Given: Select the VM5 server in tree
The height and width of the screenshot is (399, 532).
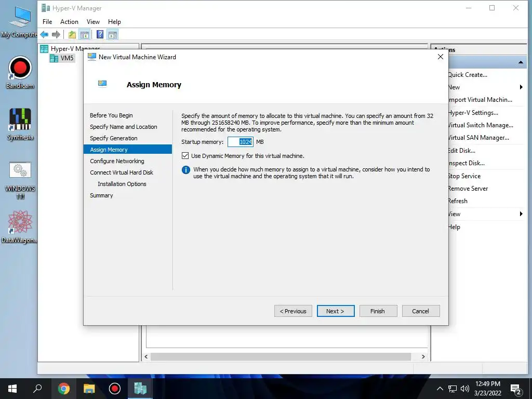Looking at the screenshot, I should [62, 58].
